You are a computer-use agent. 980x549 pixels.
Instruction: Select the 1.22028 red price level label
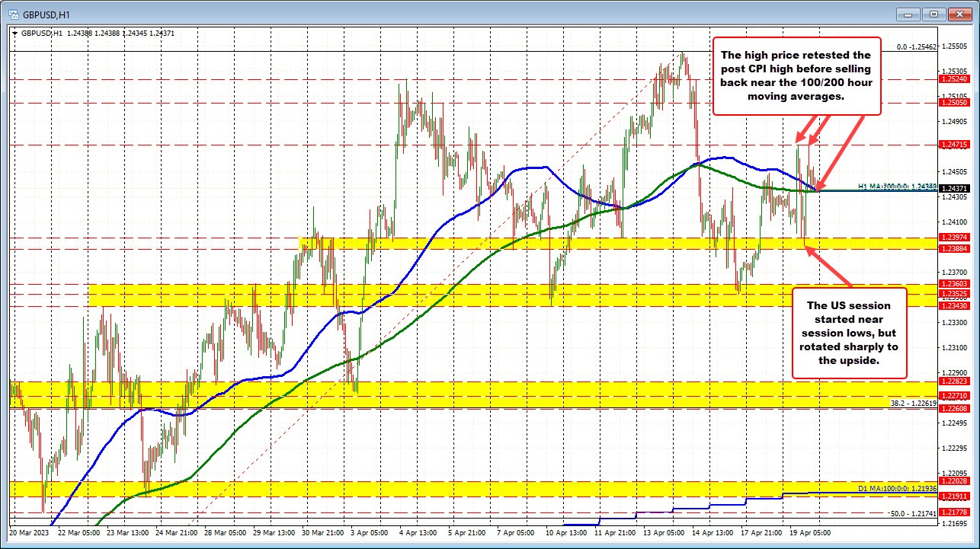954,481
